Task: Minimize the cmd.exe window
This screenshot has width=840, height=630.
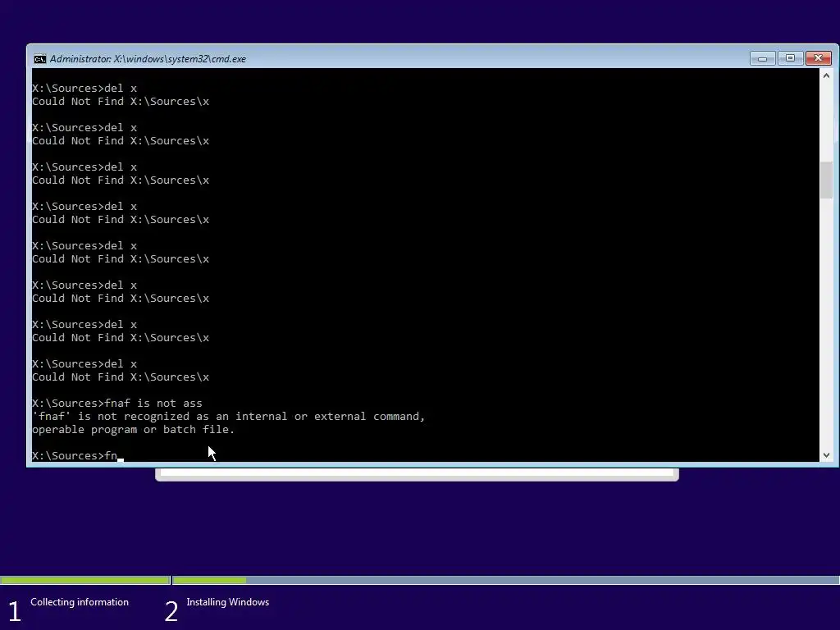Action: coord(762,58)
